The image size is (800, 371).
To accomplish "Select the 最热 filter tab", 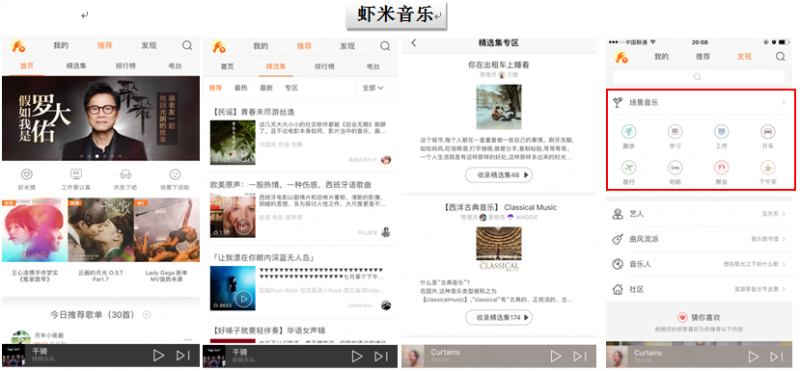I will coord(241,88).
